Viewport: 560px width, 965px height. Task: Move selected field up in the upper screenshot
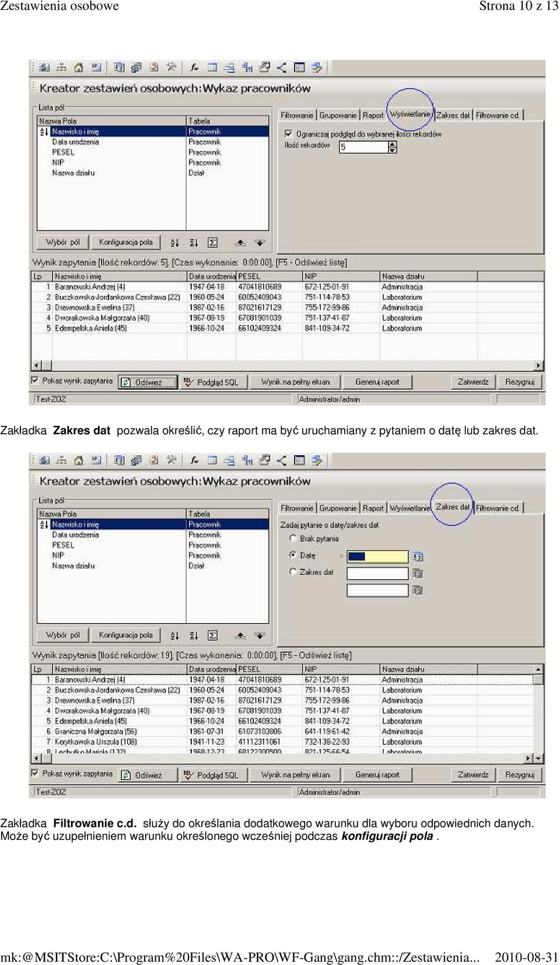240,243
